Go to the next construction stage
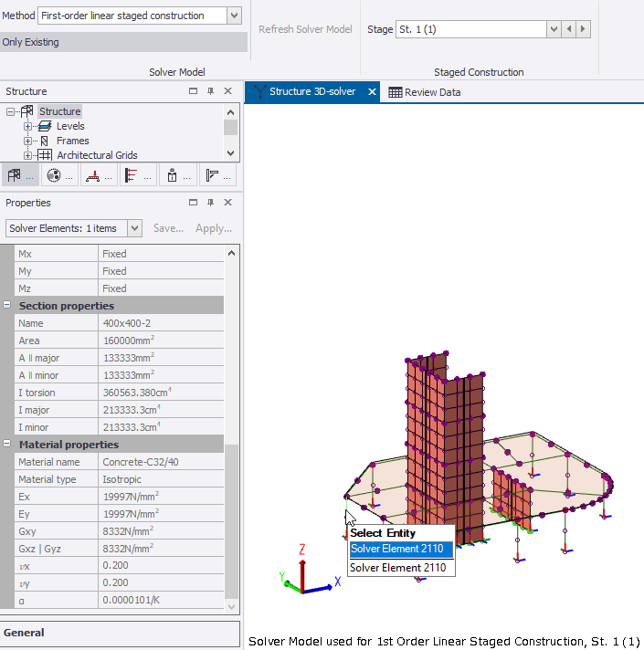The width and height of the screenshot is (644, 650). pyautogui.click(x=584, y=29)
